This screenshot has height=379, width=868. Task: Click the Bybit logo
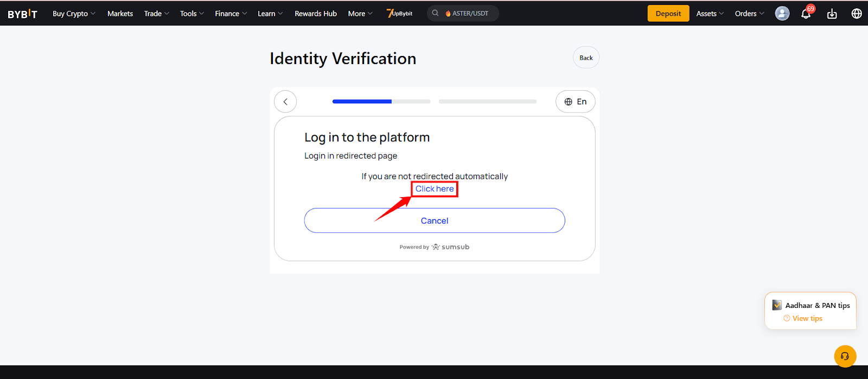tap(22, 14)
